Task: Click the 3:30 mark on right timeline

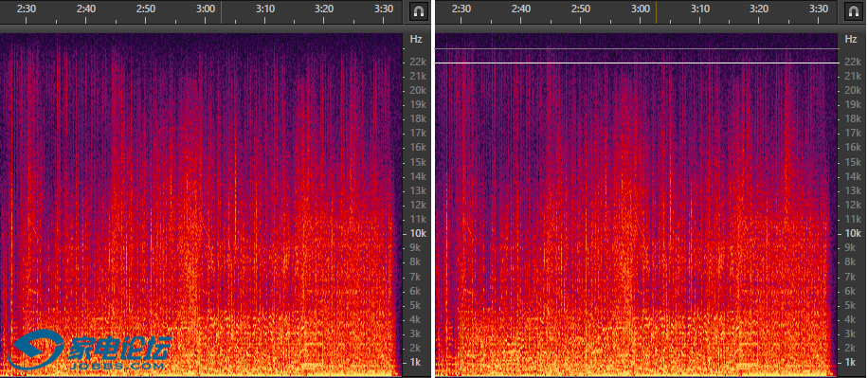Action: point(819,9)
